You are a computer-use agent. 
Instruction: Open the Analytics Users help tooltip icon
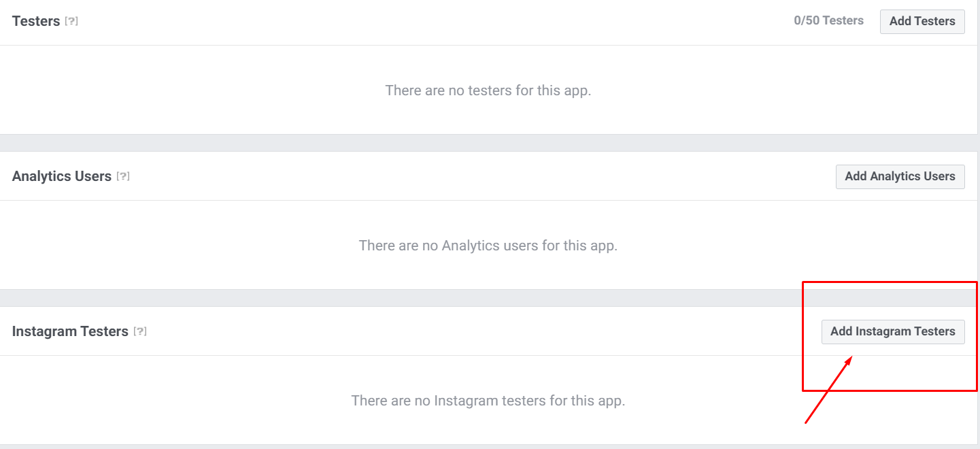pyautogui.click(x=123, y=176)
